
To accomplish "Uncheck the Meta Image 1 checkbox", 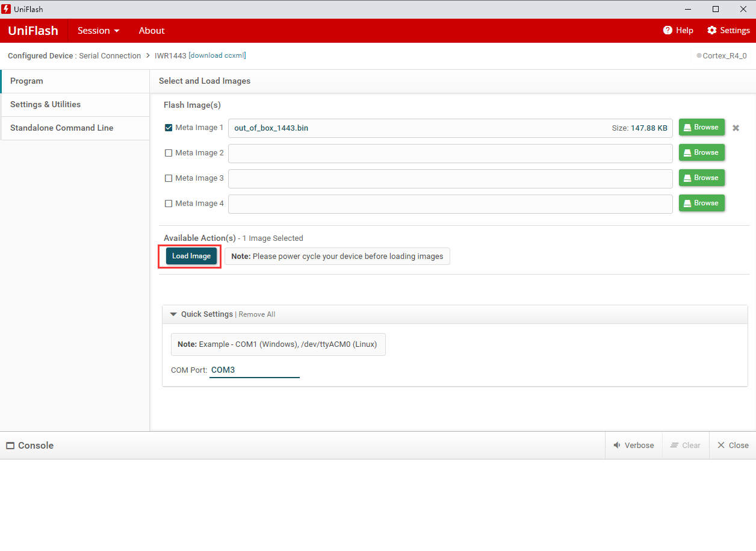I will 169,128.
